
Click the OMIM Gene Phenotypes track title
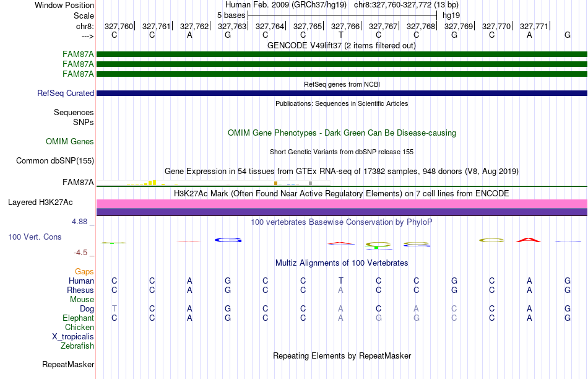click(342, 133)
